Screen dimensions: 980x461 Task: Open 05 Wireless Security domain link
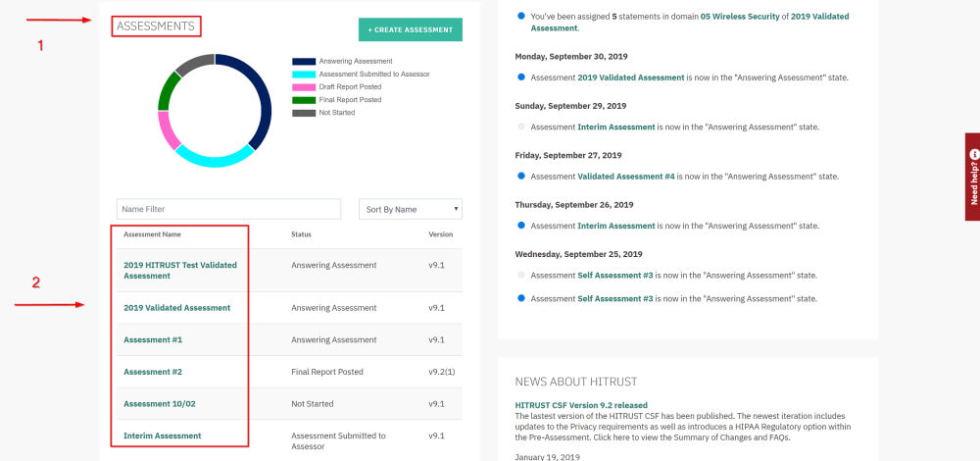[740, 17]
